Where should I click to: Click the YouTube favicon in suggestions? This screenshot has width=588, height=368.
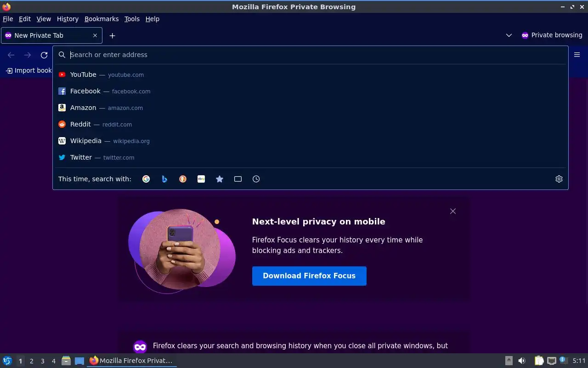pyautogui.click(x=62, y=75)
